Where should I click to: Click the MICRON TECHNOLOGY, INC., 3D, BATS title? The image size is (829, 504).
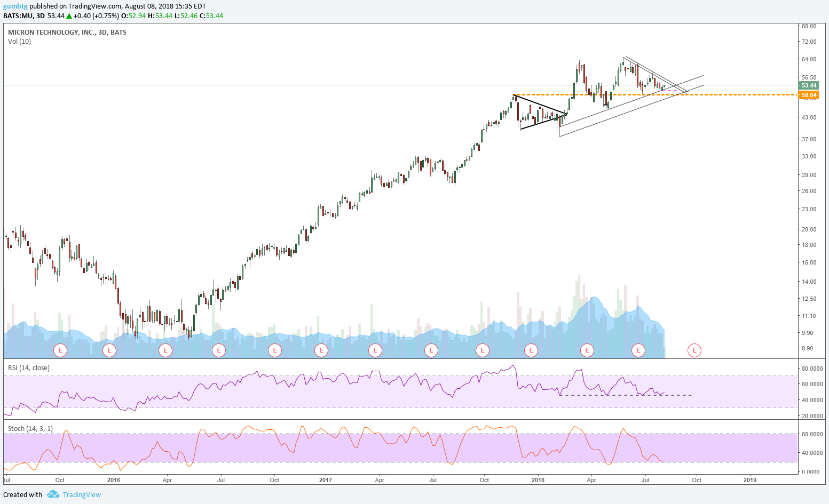click(x=67, y=33)
